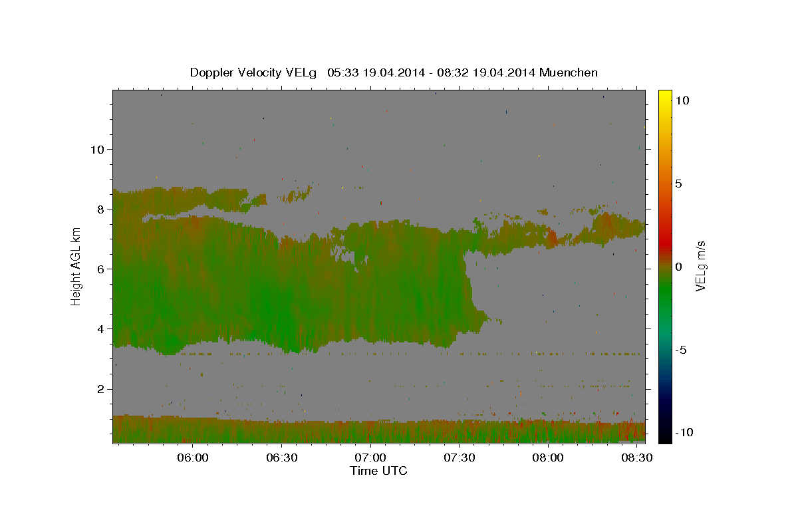Click the dark bottom of the colorbar

point(664,436)
